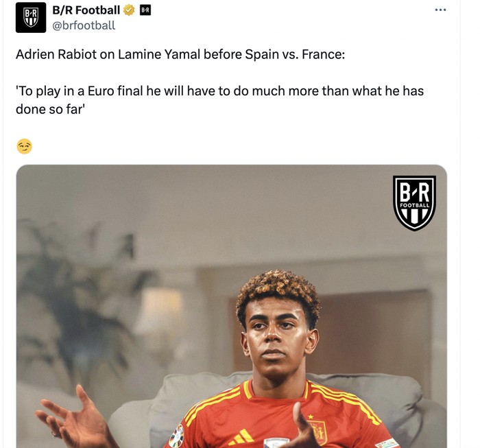Click the player's curly highlighted hair
The width and height of the screenshot is (480, 448).
click(278, 290)
